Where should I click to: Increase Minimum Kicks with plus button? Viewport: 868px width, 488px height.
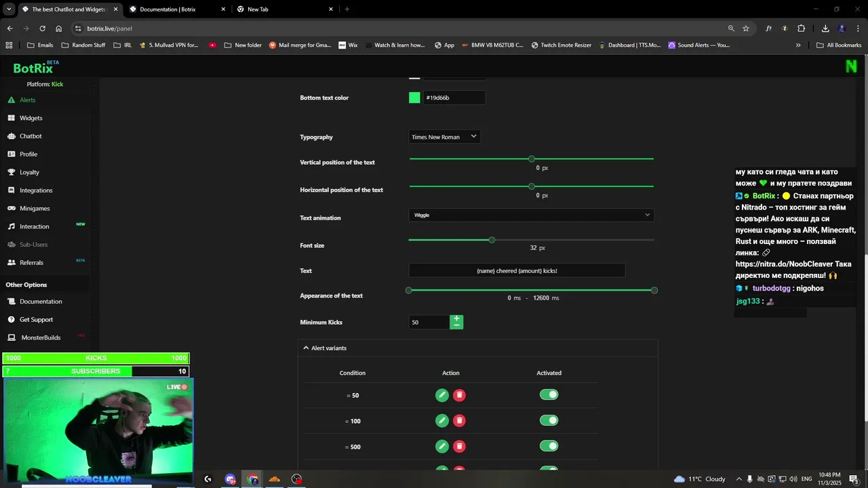(456, 319)
